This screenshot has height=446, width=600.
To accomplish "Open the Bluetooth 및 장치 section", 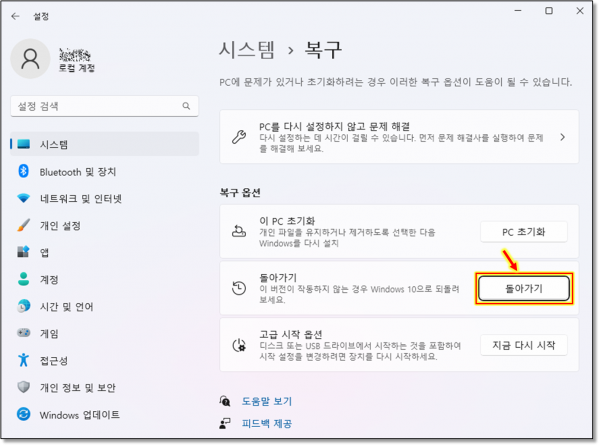I will pyautogui.click(x=77, y=172).
